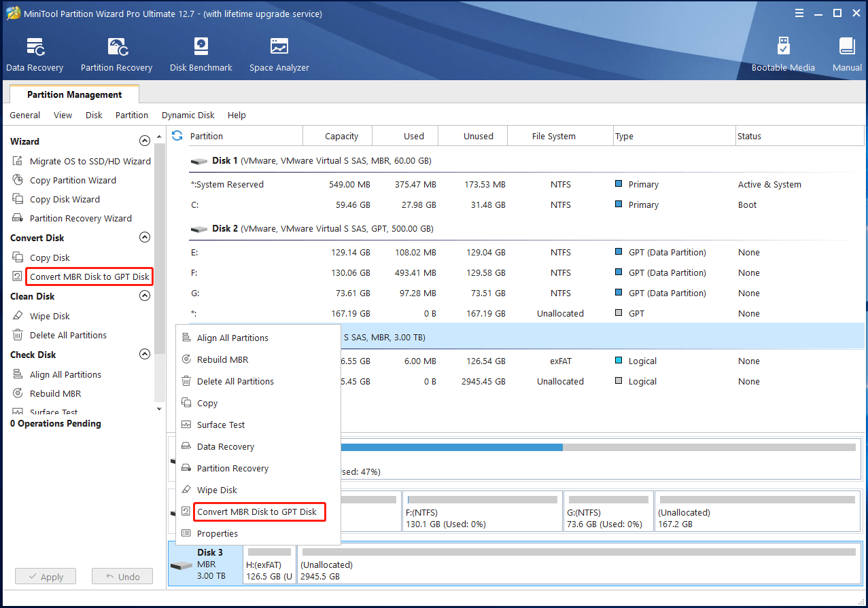868x608 pixels.
Task: Refresh the partition list
Action: (176, 135)
